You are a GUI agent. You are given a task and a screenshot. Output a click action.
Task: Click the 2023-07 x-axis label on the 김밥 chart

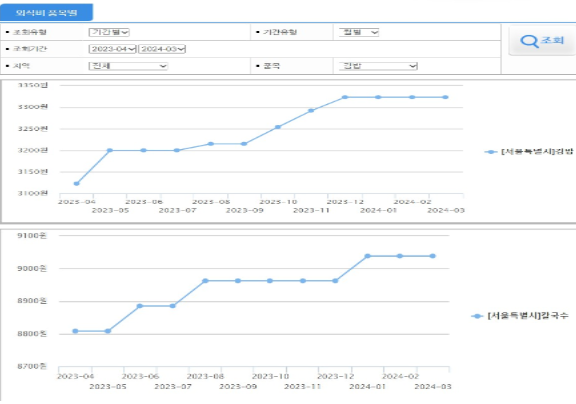pos(177,210)
